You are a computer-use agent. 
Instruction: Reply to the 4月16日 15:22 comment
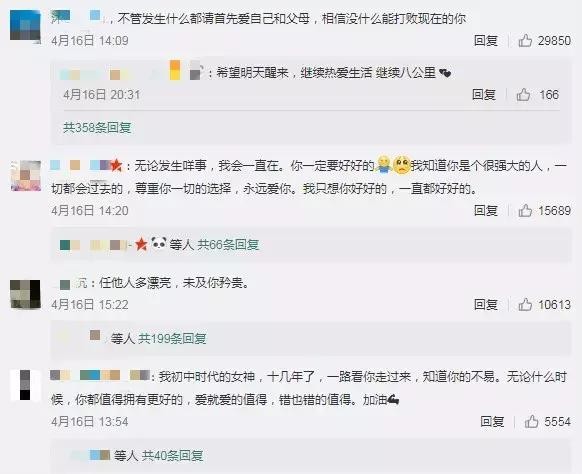pos(485,305)
